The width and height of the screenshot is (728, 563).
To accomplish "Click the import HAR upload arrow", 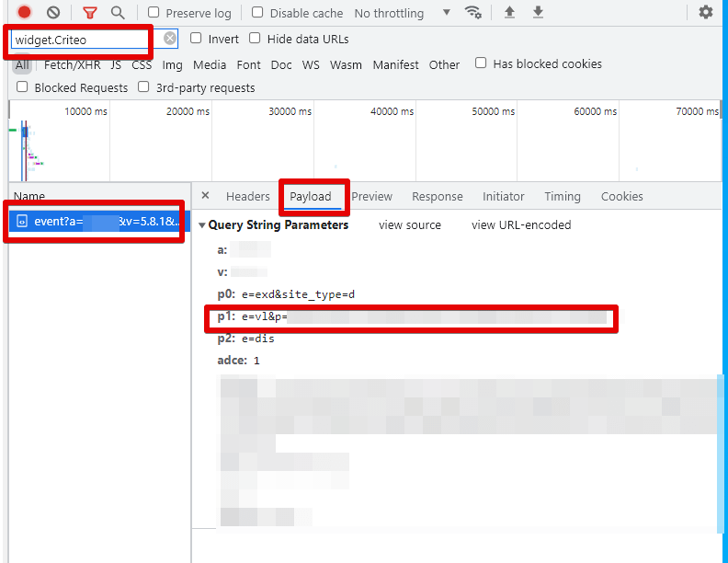I will point(510,13).
